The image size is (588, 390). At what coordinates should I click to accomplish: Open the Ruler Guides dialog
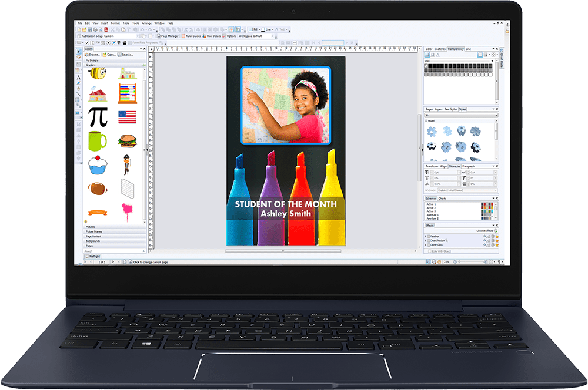point(194,35)
